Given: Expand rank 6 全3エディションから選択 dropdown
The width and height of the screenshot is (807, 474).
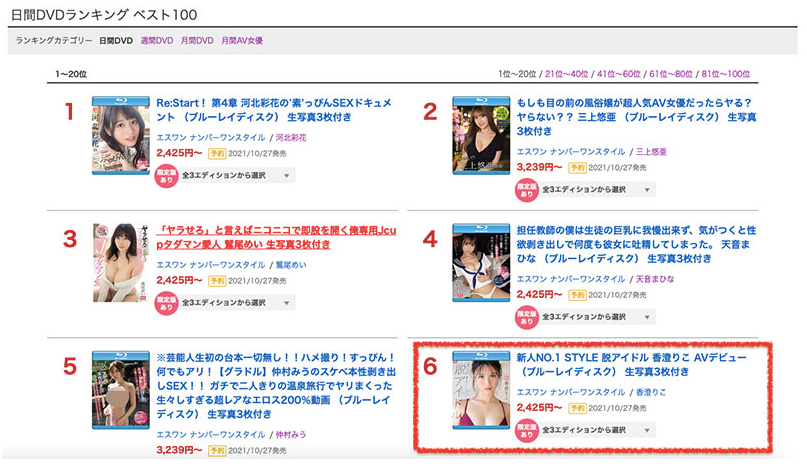Looking at the screenshot, I should tap(597, 430).
